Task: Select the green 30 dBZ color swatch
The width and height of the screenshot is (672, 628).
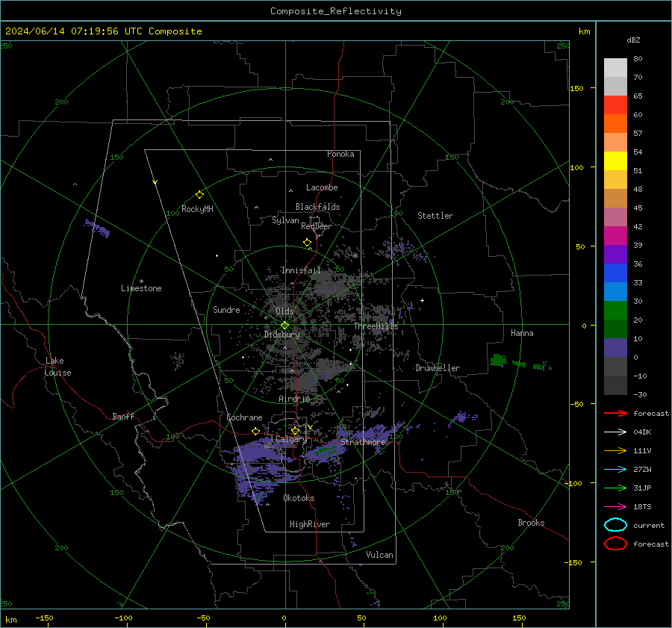Action: (615, 311)
